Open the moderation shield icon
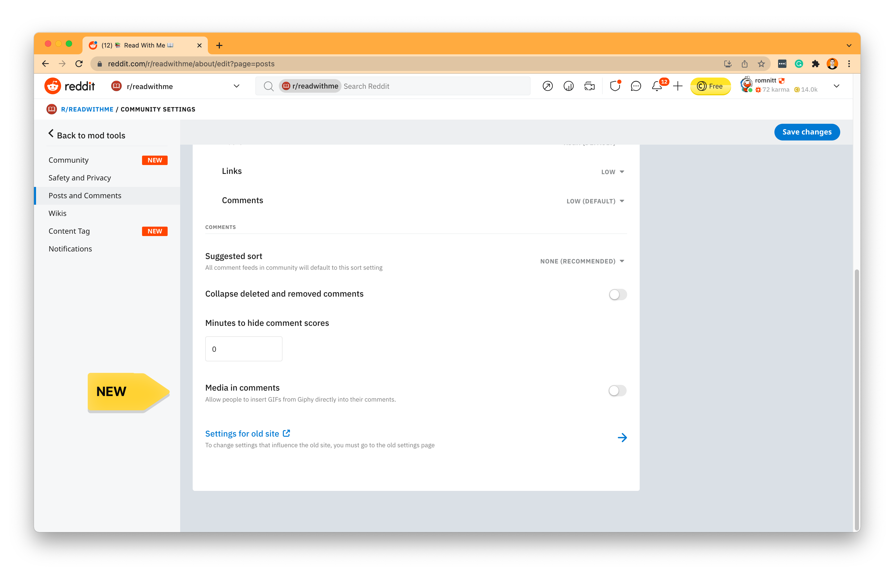This screenshot has height=588, width=894. click(615, 86)
